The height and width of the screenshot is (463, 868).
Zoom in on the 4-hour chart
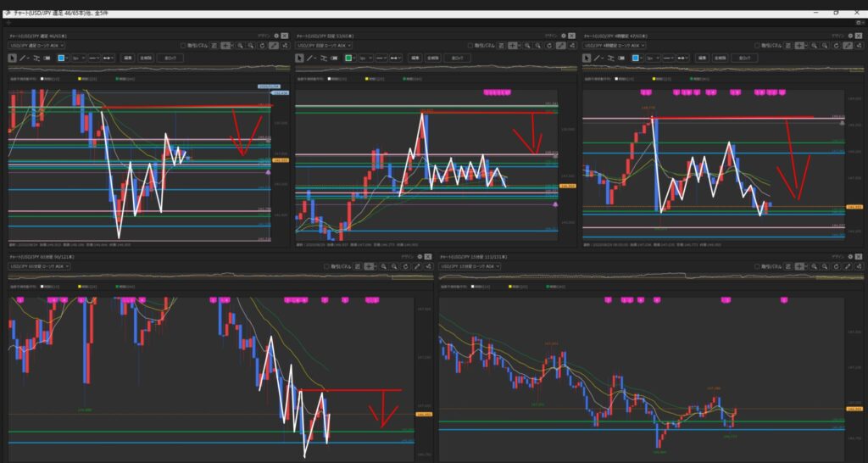point(815,46)
